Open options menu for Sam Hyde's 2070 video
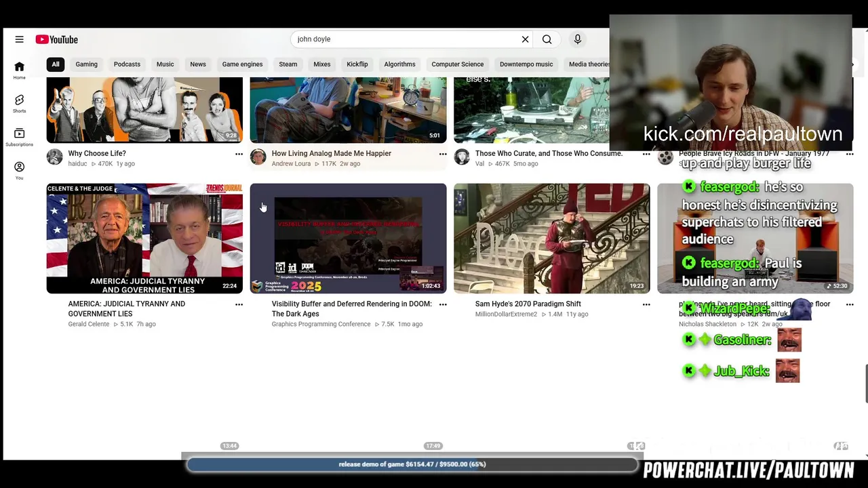The width and height of the screenshot is (868, 488). pos(646,304)
